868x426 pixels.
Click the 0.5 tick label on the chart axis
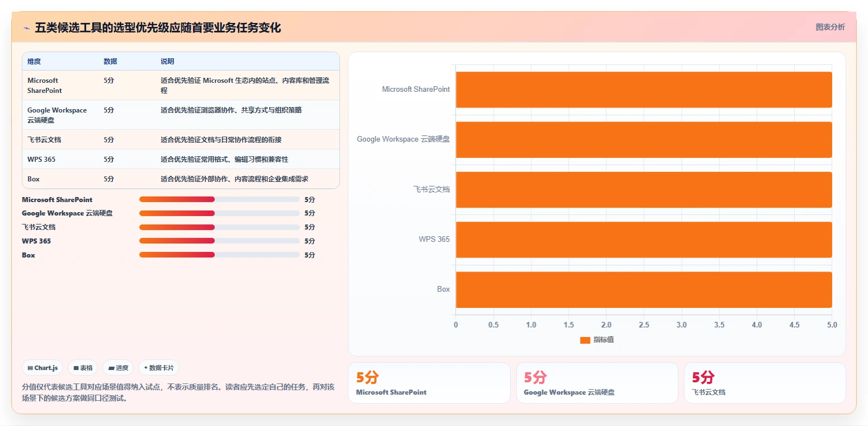[493, 325]
